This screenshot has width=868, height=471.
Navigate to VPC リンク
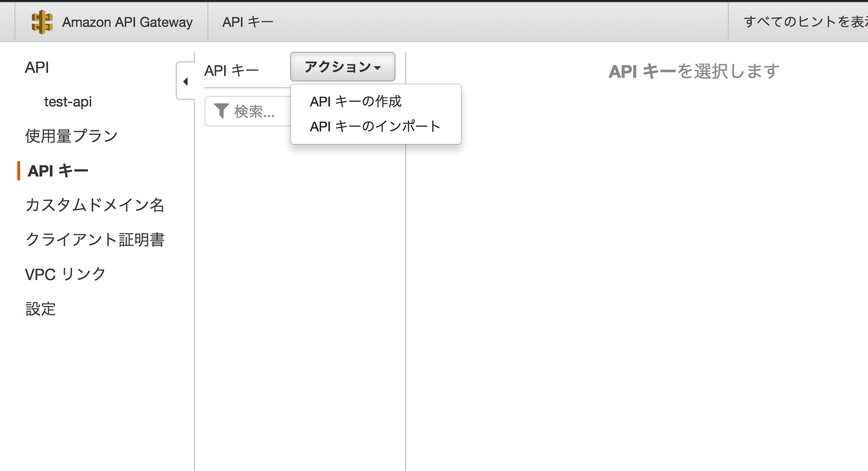[x=65, y=274]
